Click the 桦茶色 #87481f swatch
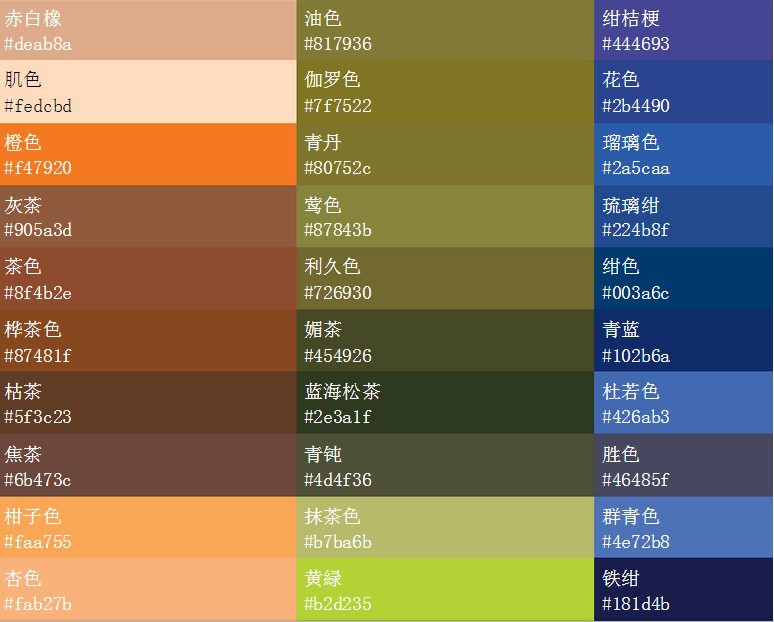774x622 pixels. click(148, 341)
